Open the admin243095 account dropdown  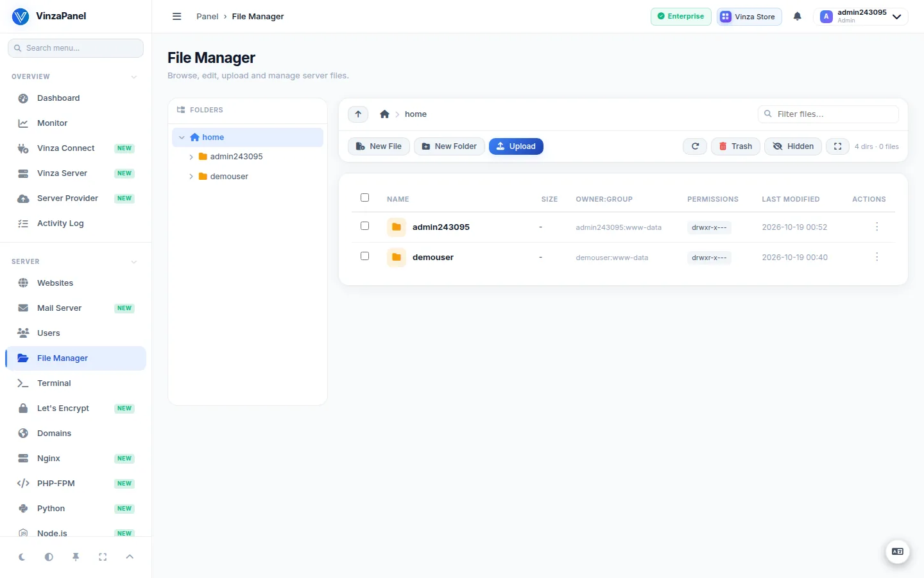[x=861, y=17]
